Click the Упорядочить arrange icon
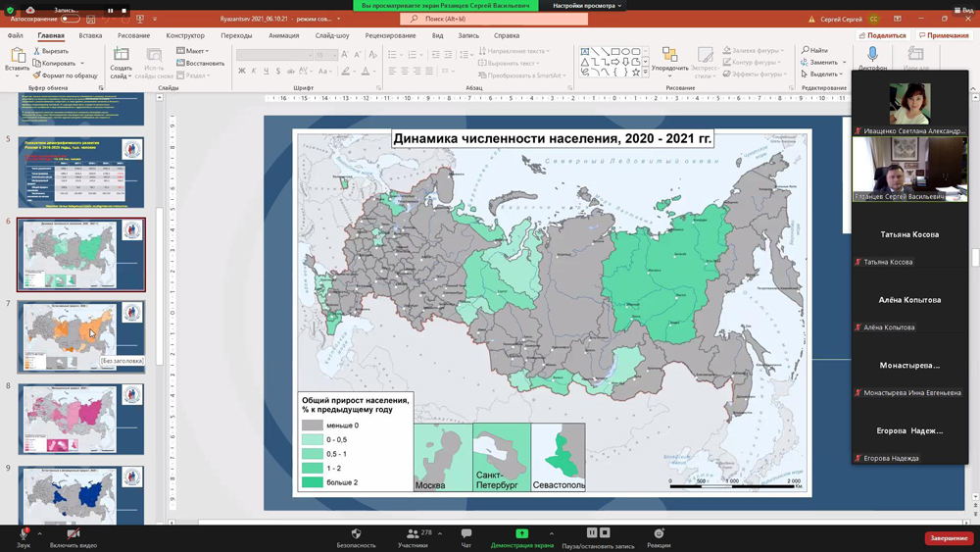Screen dimensions: 980x552 pyautogui.click(x=669, y=55)
